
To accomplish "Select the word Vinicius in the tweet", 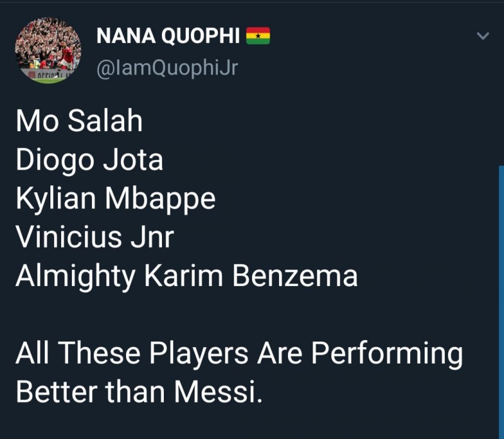I will click(x=69, y=237).
